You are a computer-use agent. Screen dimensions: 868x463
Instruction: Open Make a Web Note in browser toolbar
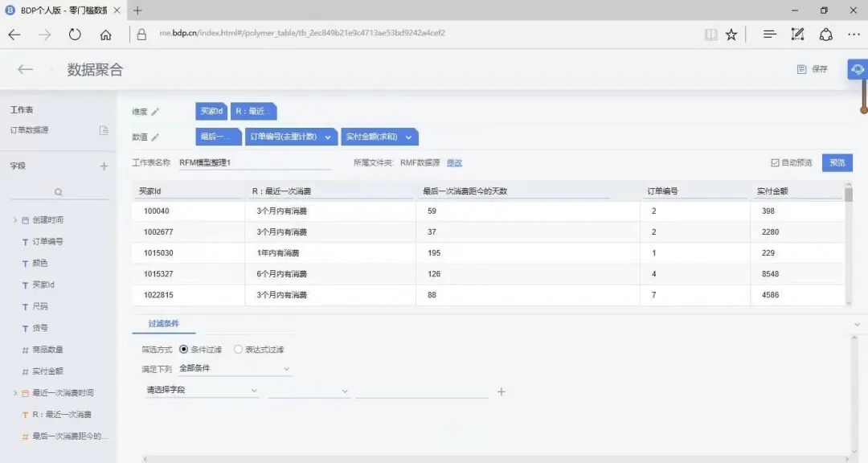(797, 34)
